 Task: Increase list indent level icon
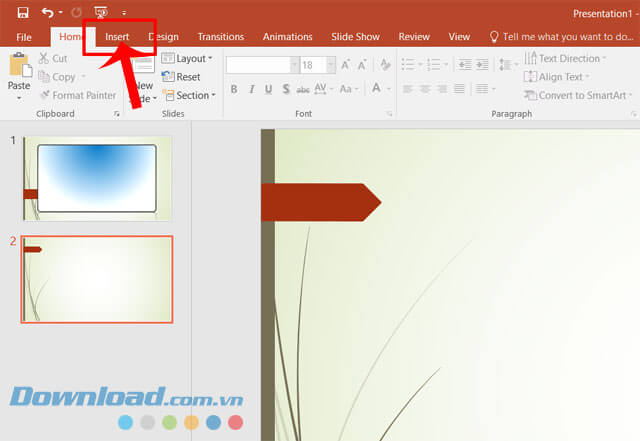click(482, 65)
